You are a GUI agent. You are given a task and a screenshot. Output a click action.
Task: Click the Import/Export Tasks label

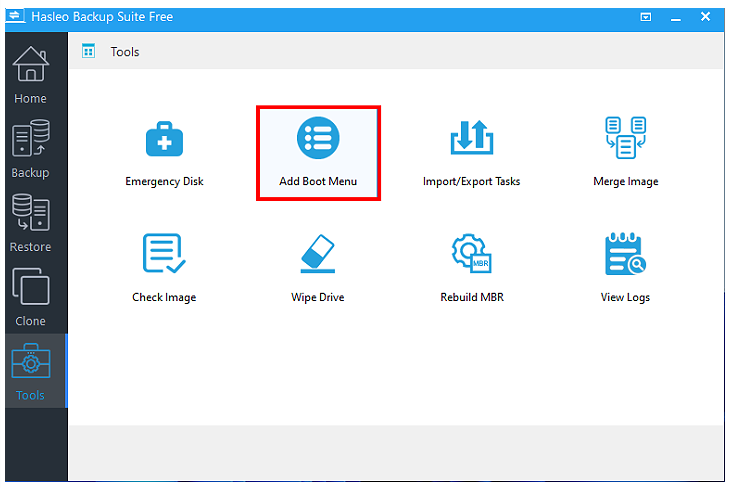(471, 182)
